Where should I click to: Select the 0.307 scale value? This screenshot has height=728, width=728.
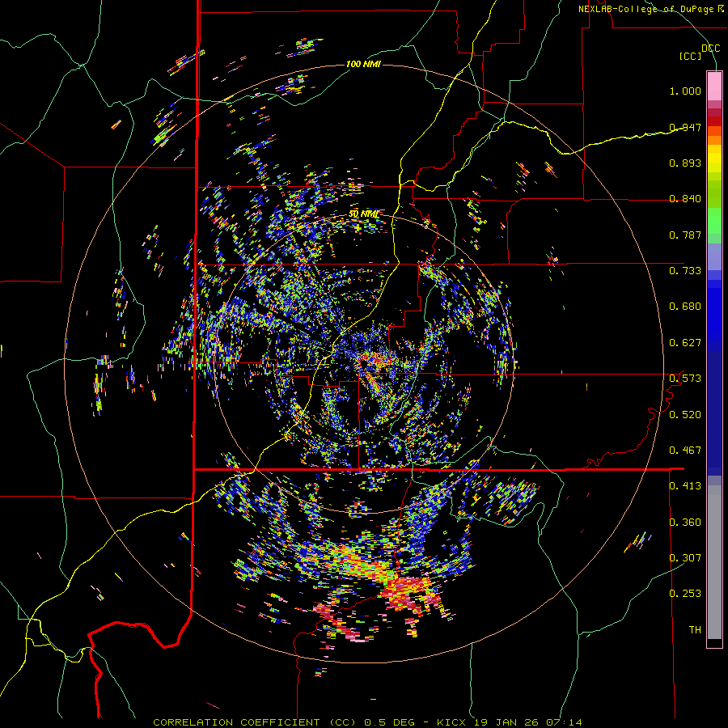(685, 557)
